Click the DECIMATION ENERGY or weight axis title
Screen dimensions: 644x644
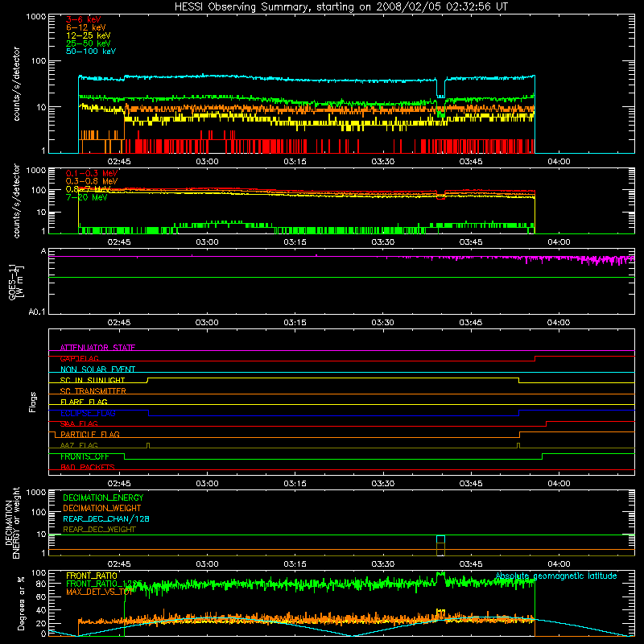(12, 523)
